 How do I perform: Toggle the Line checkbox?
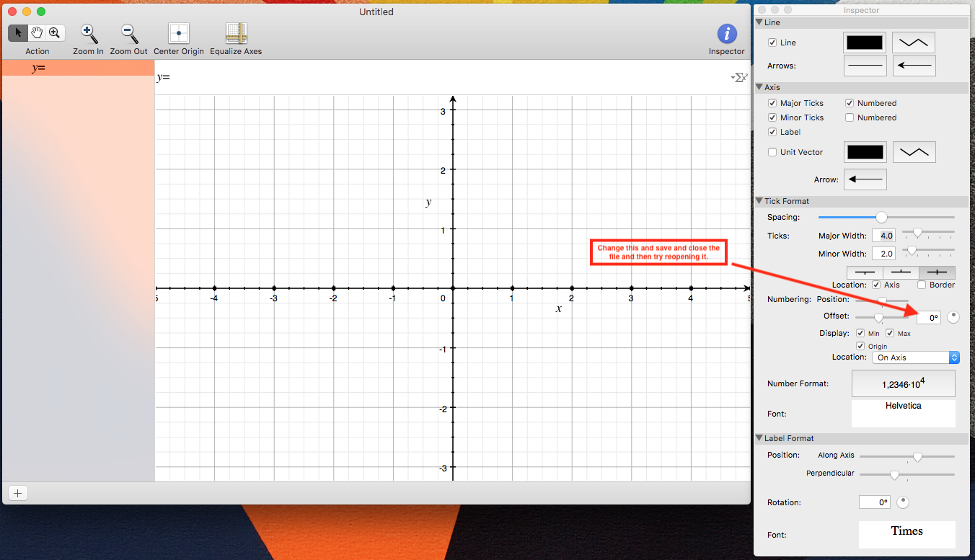tap(772, 43)
